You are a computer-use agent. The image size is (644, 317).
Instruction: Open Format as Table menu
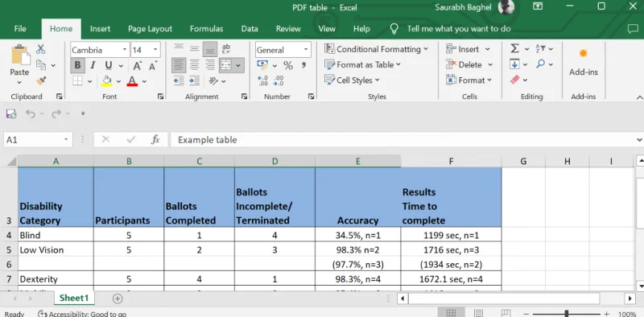coord(363,65)
